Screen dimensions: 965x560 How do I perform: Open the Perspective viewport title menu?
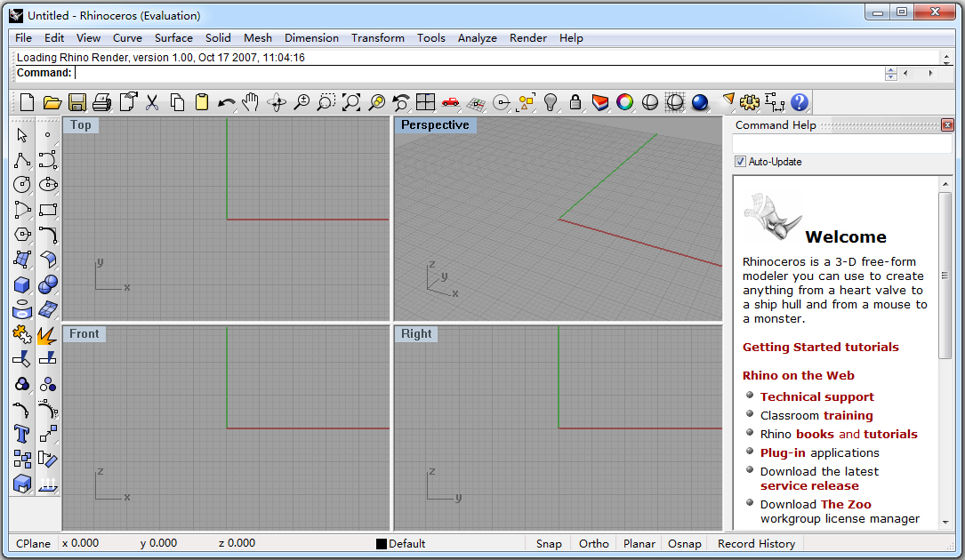click(435, 125)
